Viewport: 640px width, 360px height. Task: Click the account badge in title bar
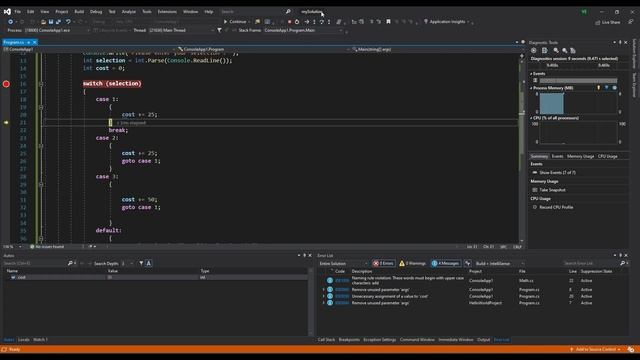pos(584,11)
